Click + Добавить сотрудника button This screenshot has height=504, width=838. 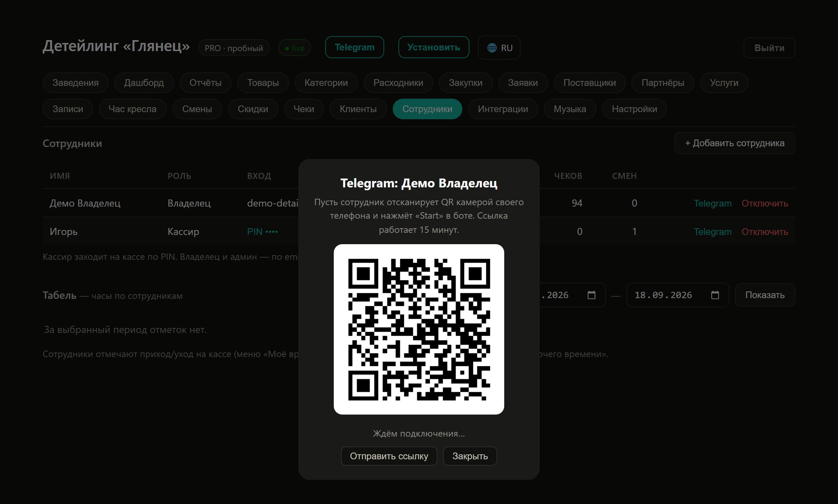click(735, 143)
